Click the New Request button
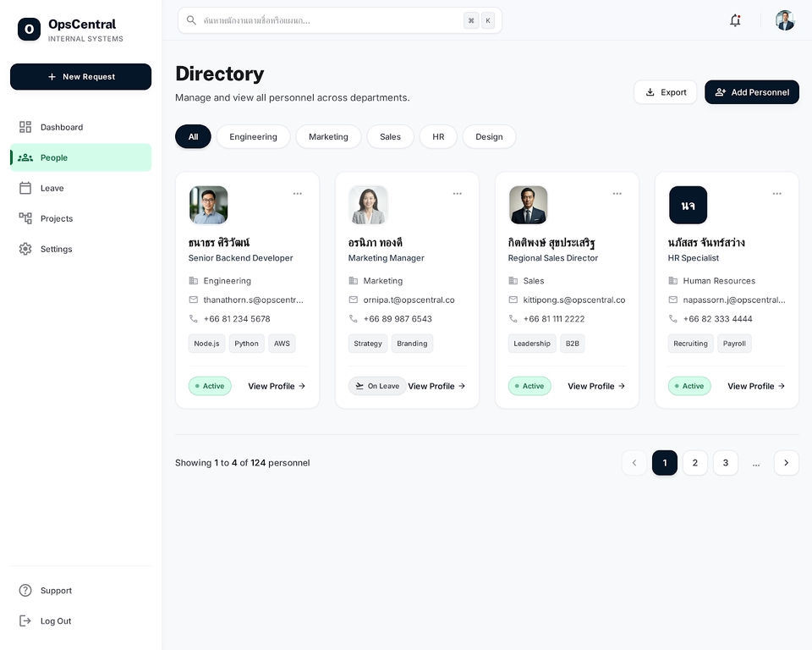 (81, 77)
